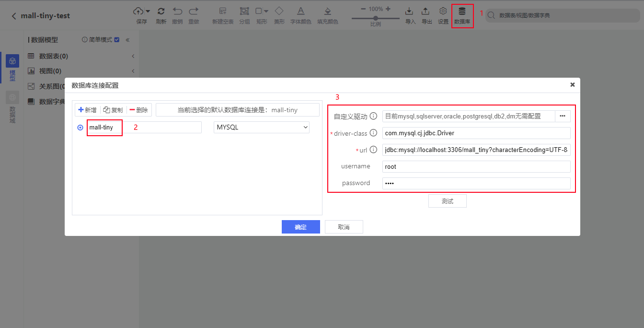Click the mall-tiny connection name field

[x=144, y=127]
